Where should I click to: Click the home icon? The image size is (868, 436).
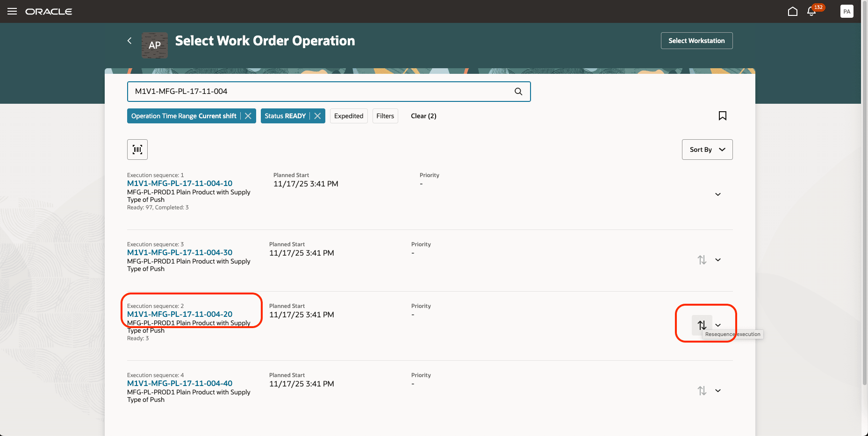pos(793,11)
